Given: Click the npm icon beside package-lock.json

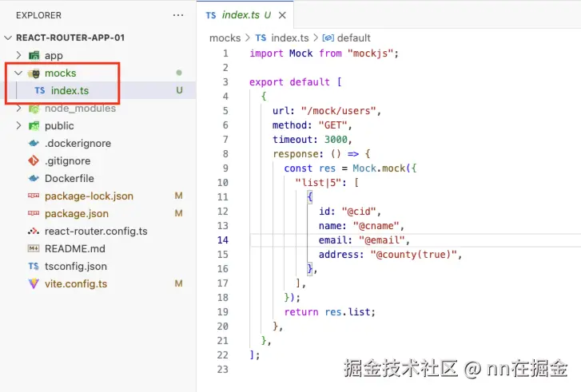Looking at the screenshot, I should point(34,196).
